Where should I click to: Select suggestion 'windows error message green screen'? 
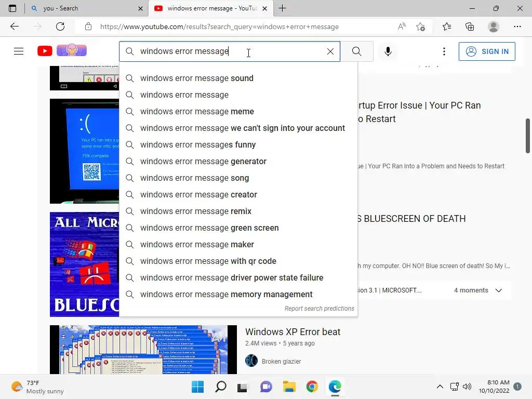pos(238,228)
